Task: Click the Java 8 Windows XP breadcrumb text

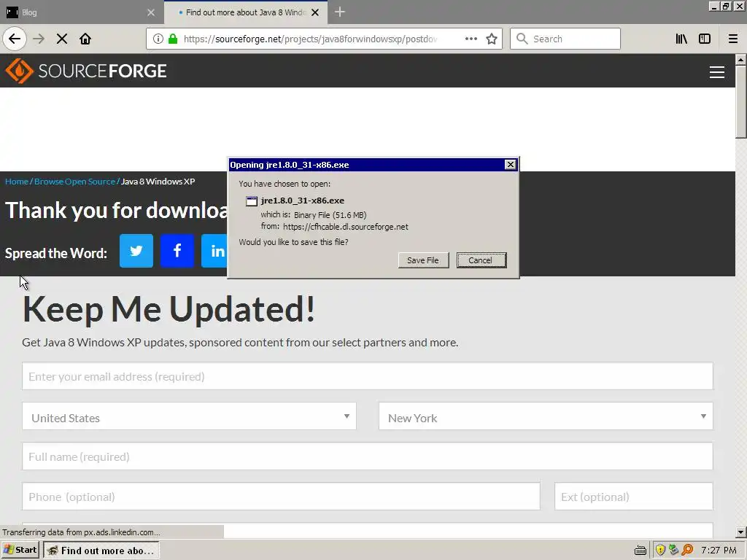Action: [x=158, y=182]
